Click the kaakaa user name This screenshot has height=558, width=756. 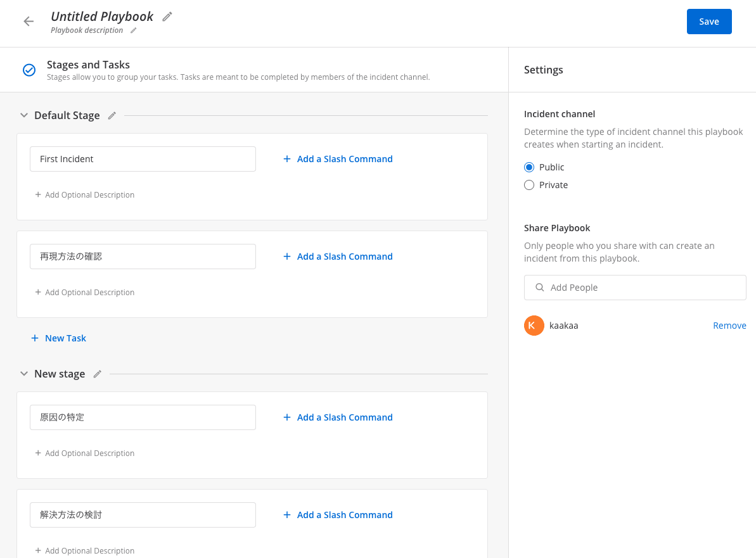tap(563, 326)
